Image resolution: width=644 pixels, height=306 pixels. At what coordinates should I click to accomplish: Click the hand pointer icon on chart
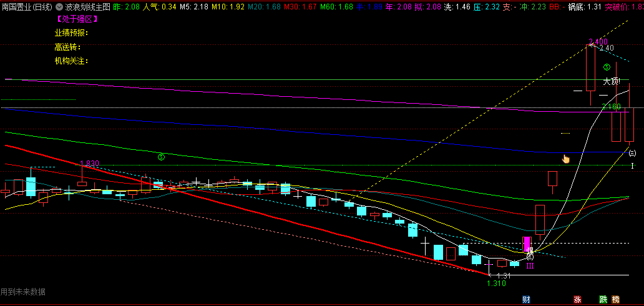(566, 159)
